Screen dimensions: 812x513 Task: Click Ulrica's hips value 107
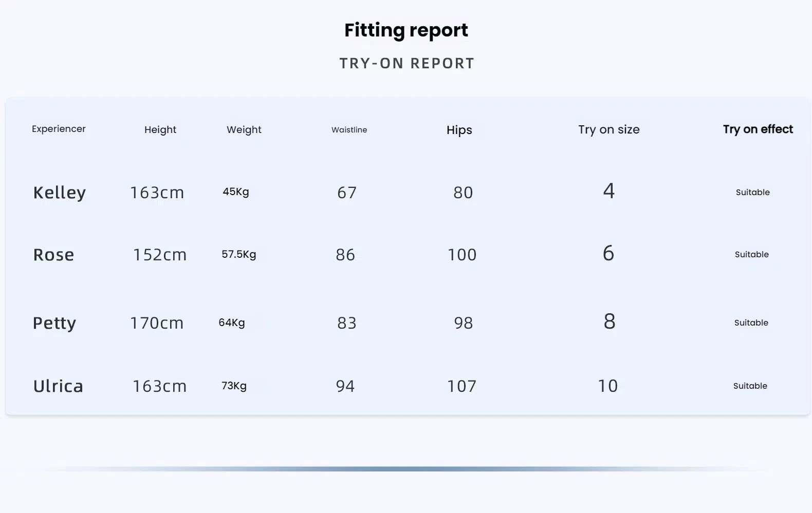coord(462,386)
